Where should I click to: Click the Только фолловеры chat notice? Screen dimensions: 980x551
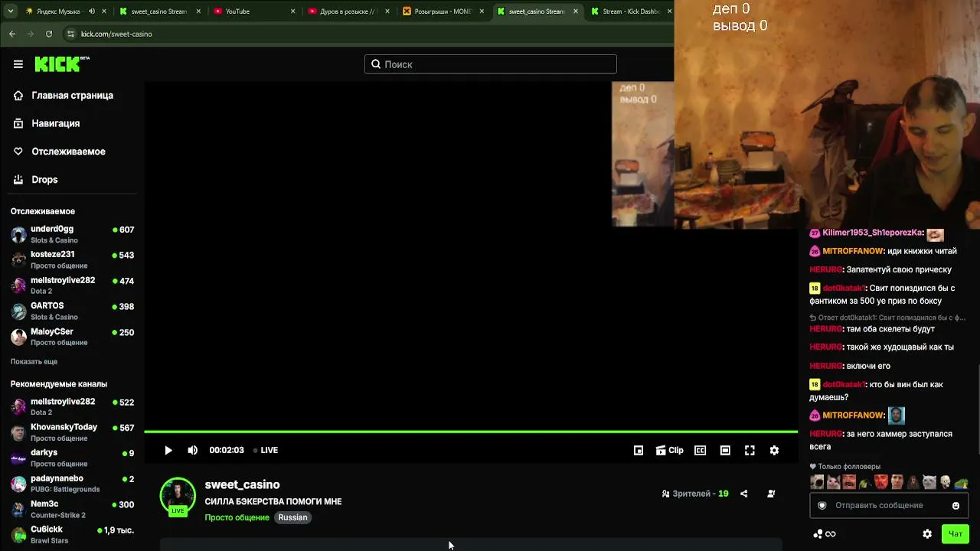click(x=845, y=467)
